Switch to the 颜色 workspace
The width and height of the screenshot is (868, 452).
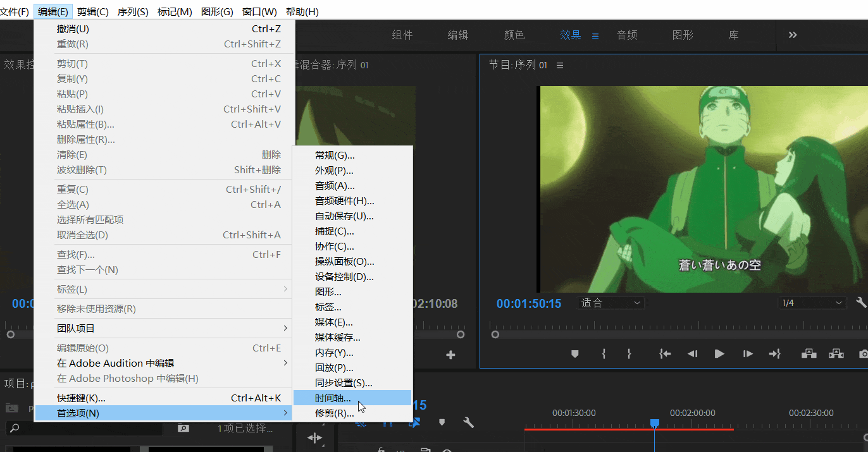[514, 35]
